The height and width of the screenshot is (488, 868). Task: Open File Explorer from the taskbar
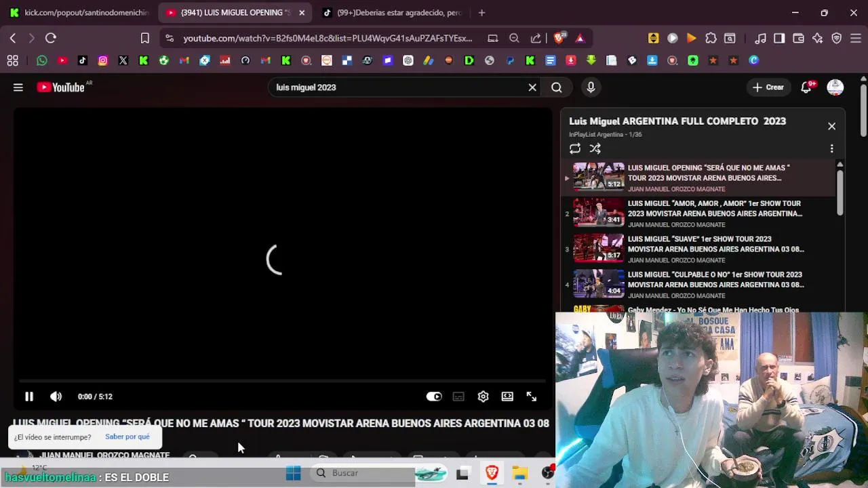(x=519, y=473)
